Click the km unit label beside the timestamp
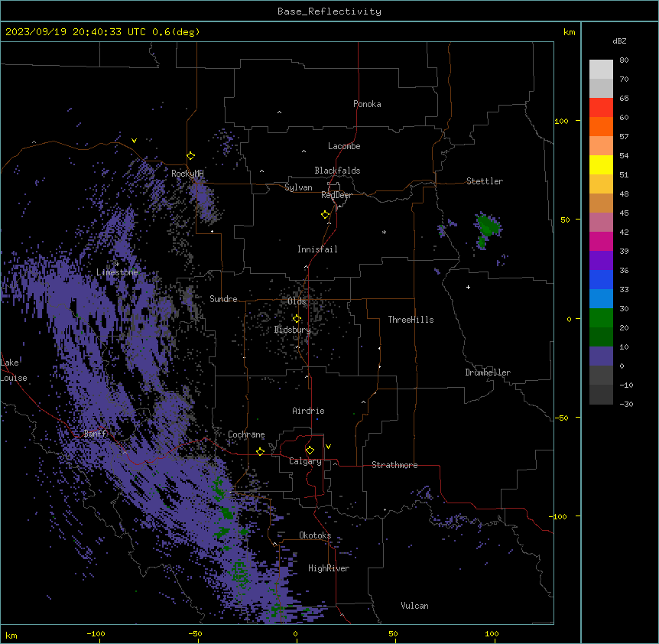This screenshot has width=659, height=644. [570, 32]
